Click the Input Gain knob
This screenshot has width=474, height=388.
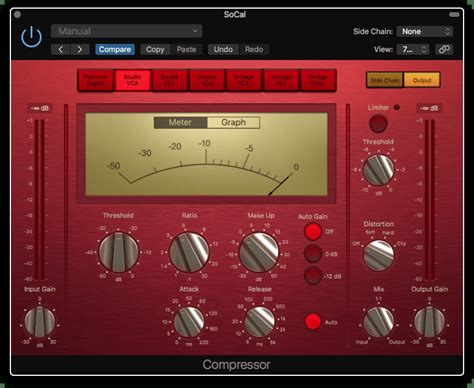[x=40, y=322]
